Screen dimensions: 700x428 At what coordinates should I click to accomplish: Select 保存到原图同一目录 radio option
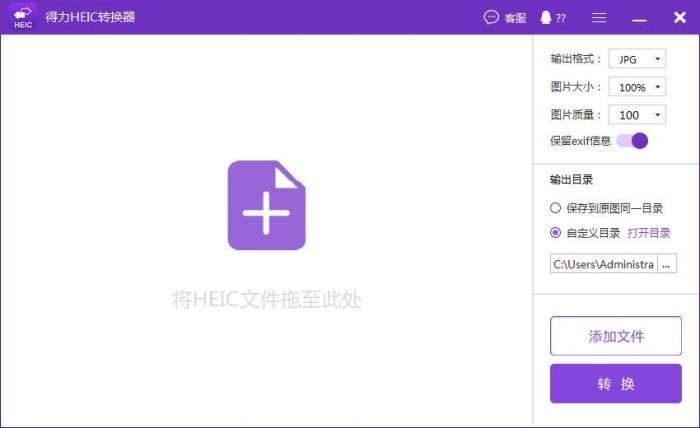[555, 208]
